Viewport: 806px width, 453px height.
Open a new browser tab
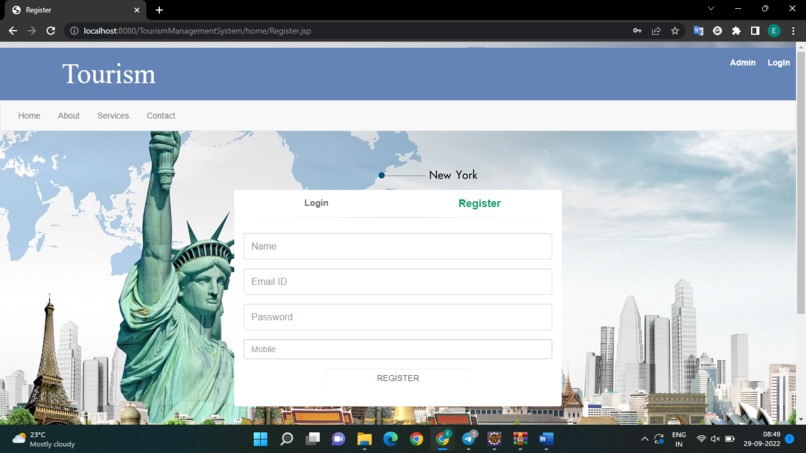[159, 10]
